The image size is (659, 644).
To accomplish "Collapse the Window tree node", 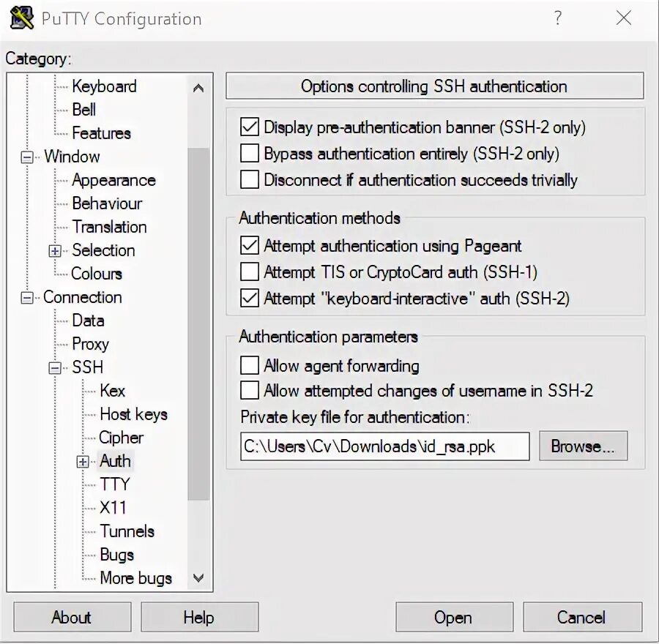I will pyautogui.click(x=27, y=157).
